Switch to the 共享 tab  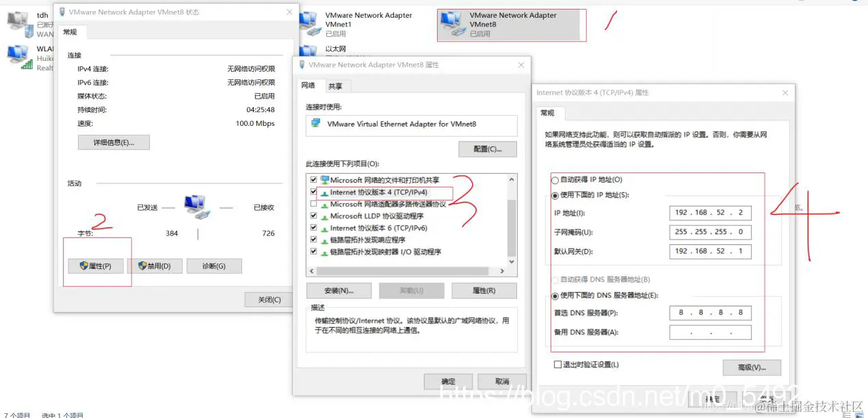(335, 86)
